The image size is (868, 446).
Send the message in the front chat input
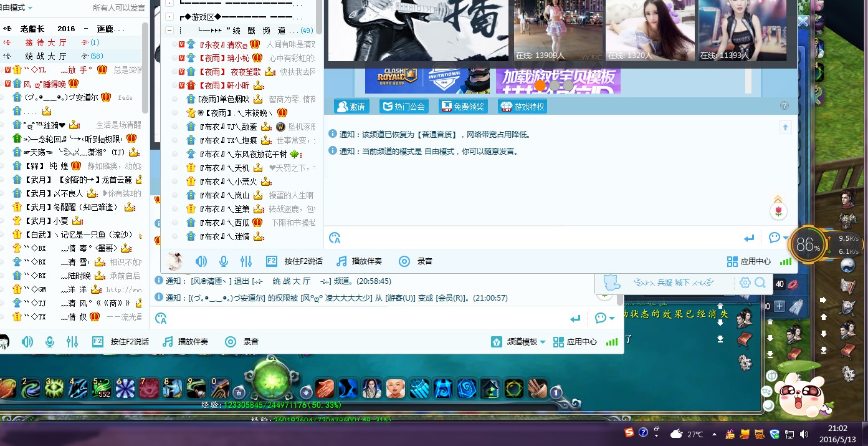(749, 238)
